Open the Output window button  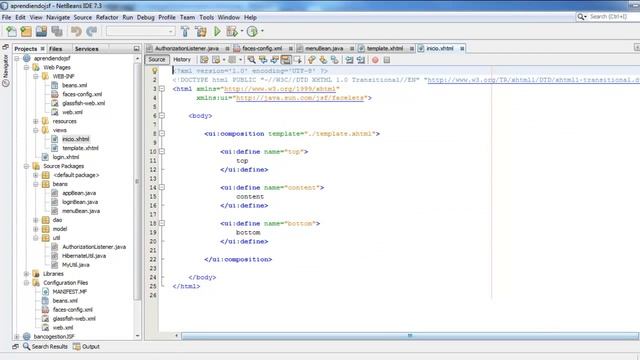(x=86, y=347)
